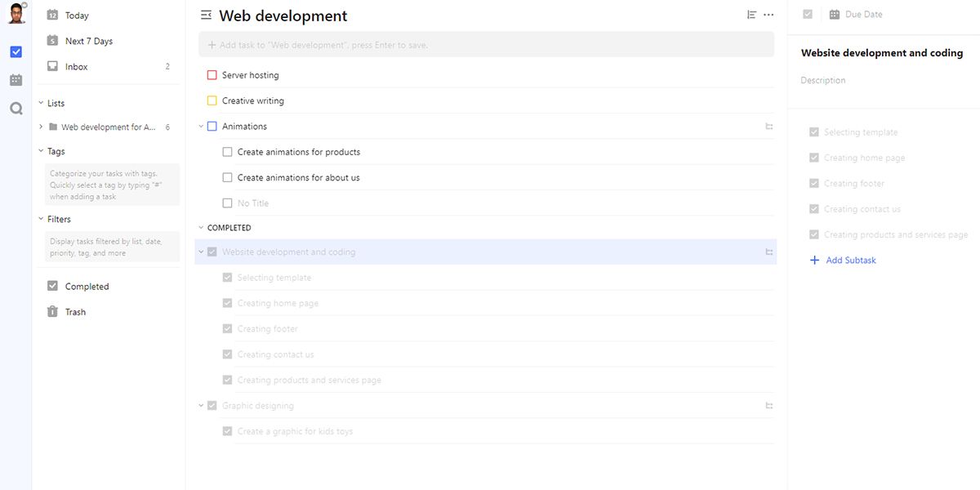Collapse the COMPLETED section
Image resolution: width=980 pixels, height=490 pixels.
tap(201, 228)
